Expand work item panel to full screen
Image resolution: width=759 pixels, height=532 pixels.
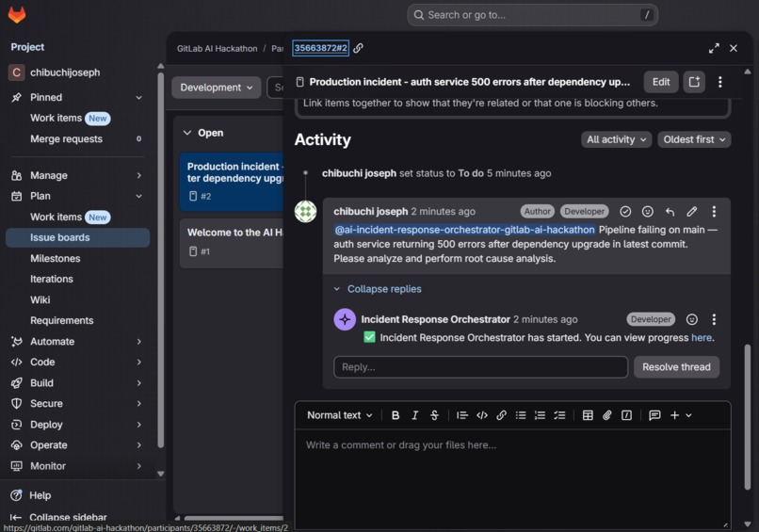[714, 48]
